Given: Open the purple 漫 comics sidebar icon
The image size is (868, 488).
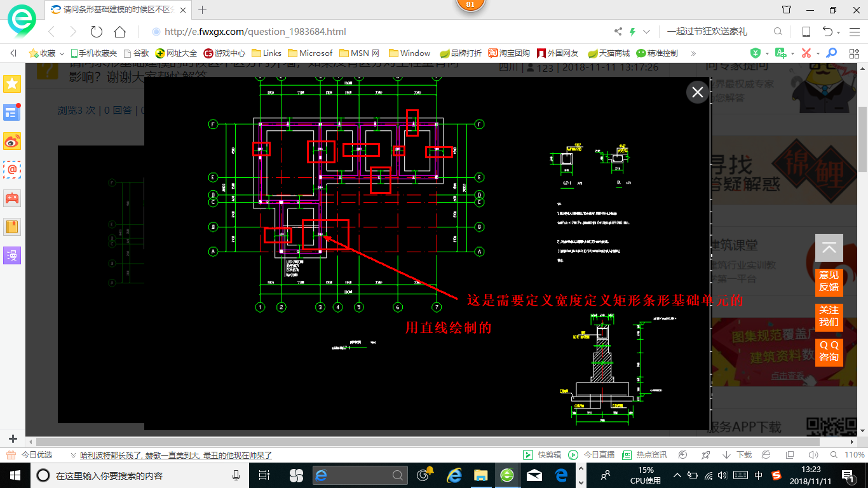Looking at the screenshot, I should coord(12,255).
